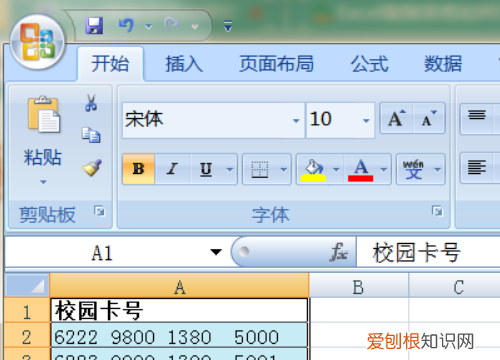The height and width of the screenshot is (360, 500).
Task: Apply yellow fill color
Action: pyautogui.click(x=313, y=169)
